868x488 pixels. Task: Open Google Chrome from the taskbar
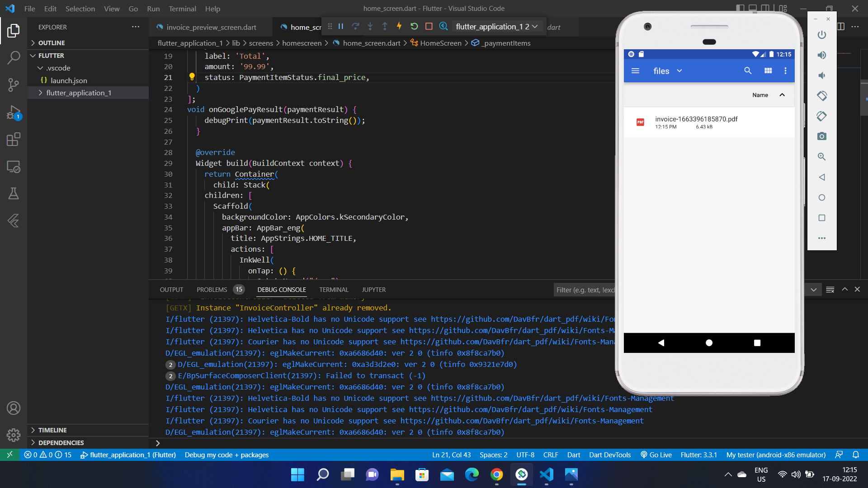pos(497,474)
